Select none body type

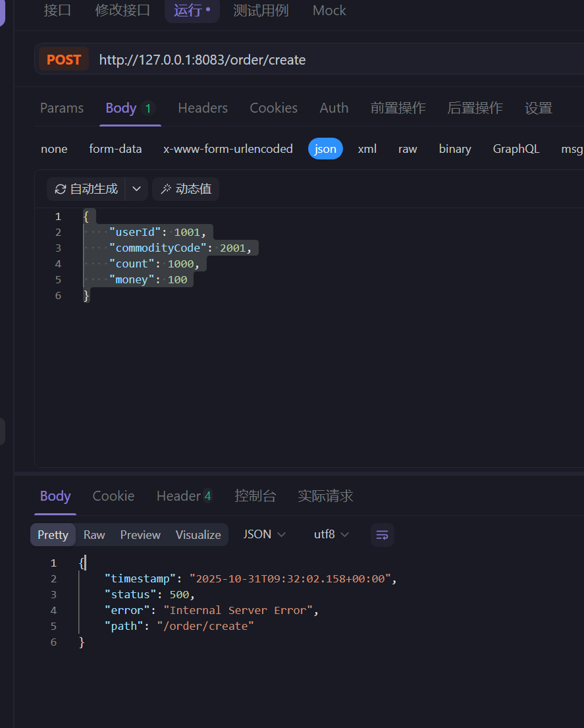(x=54, y=149)
